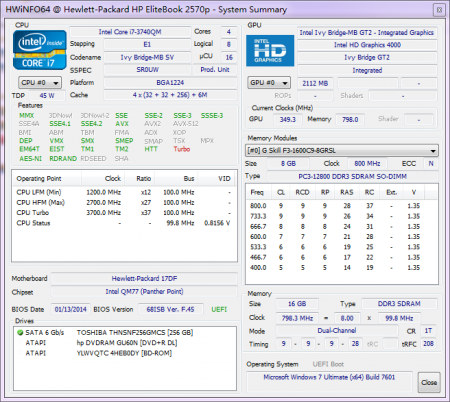Select the Intel Core i7-3740QM name field
450x402 pixels.
[x=130, y=32]
